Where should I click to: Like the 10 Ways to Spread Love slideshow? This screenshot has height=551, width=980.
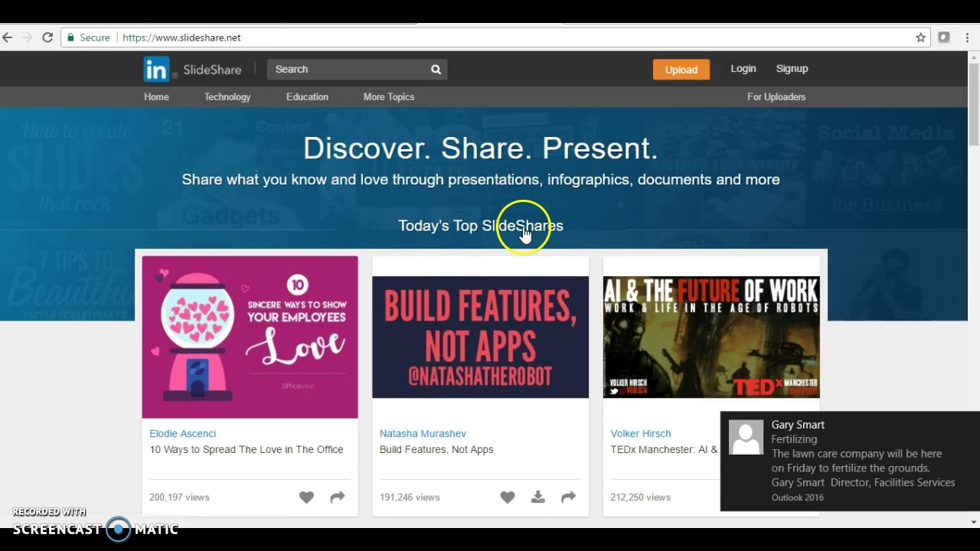click(306, 497)
